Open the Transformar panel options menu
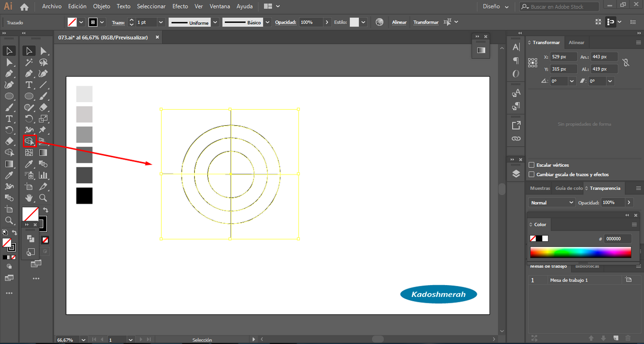Viewport: 644px width, 344px height. pos(638,43)
